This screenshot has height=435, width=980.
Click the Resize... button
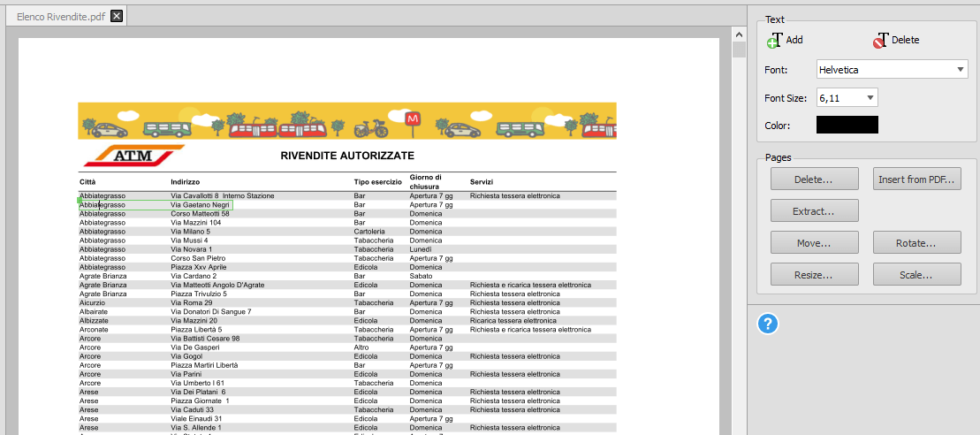[x=815, y=274]
